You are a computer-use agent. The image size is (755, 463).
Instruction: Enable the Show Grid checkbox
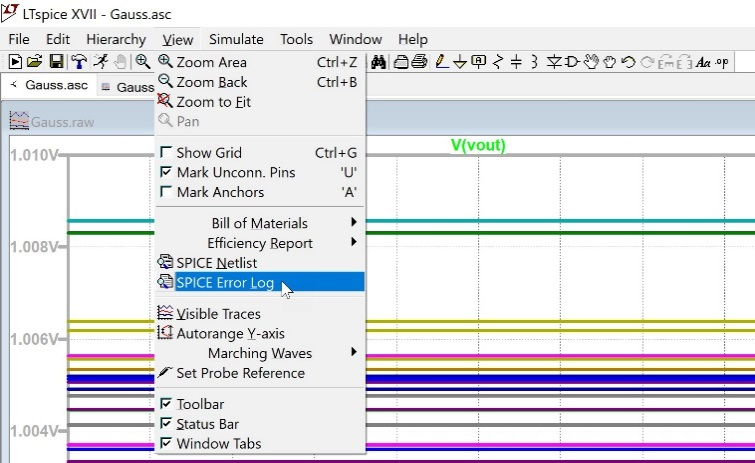point(166,153)
